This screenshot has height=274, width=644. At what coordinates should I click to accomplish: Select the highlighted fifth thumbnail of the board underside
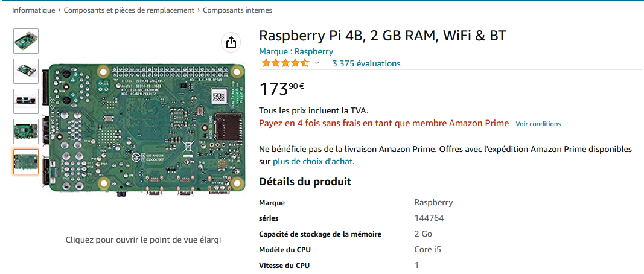(x=26, y=162)
